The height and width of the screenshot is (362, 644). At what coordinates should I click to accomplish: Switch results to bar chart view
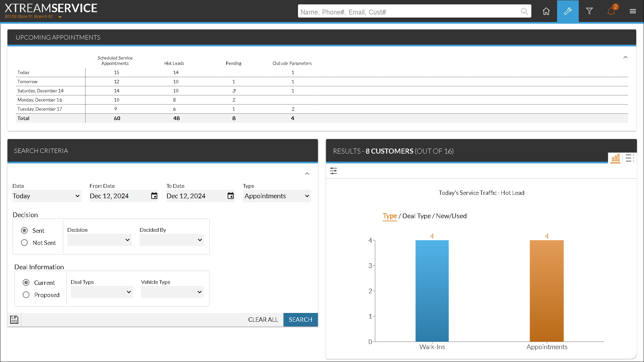pos(615,158)
